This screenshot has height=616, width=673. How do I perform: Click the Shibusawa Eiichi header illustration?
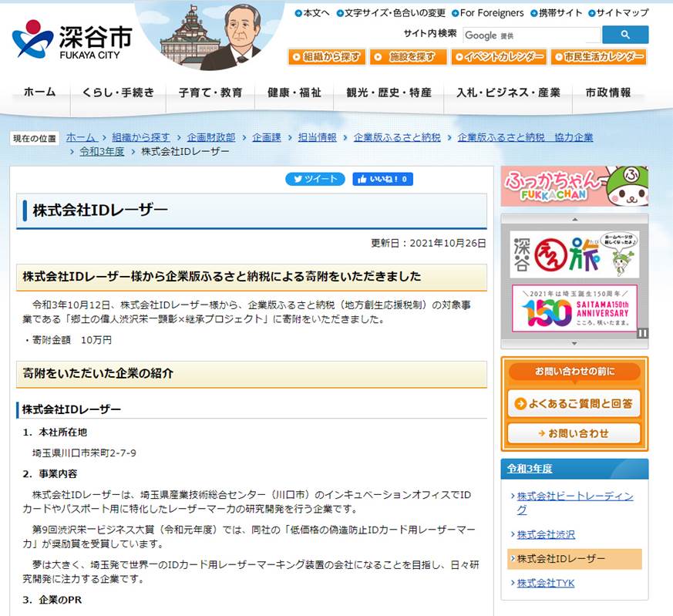coord(210,36)
